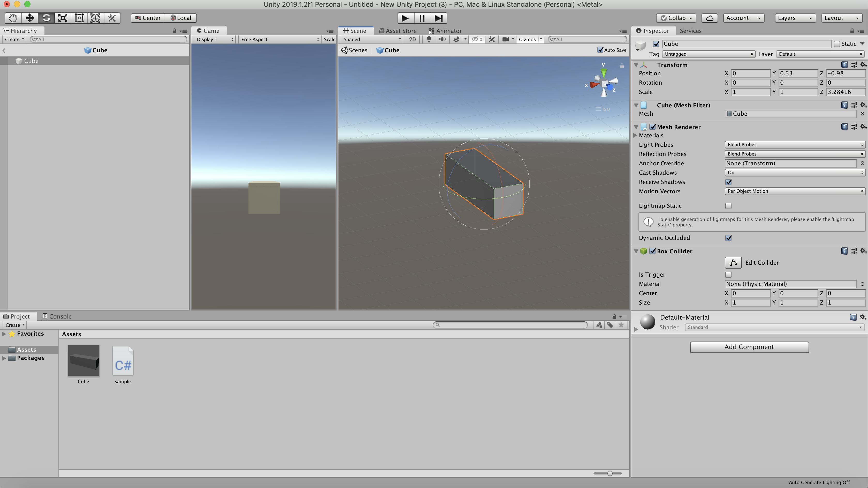Open the Cast Shadows dropdown
The height and width of the screenshot is (488, 868).
[x=795, y=173]
